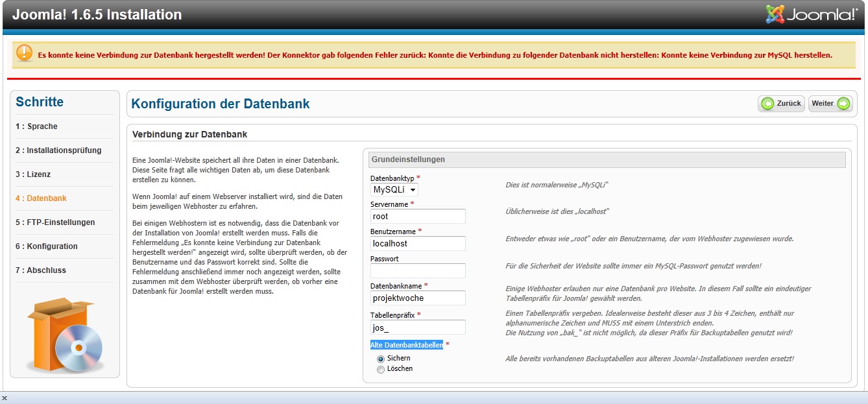868x404 pixels.
Task: Click hint 'Dies ist normalerweise MySQLi'
Action: click(x=557, y=185)
